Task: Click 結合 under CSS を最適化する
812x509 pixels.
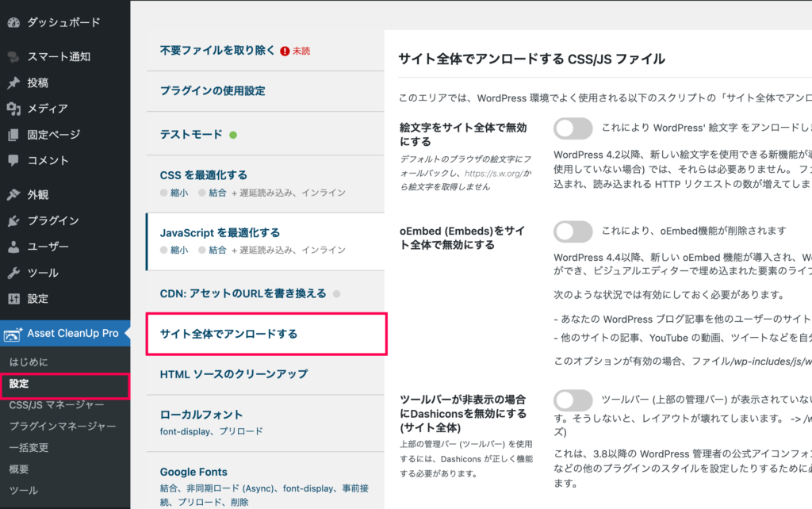Action: click(217, 193)
